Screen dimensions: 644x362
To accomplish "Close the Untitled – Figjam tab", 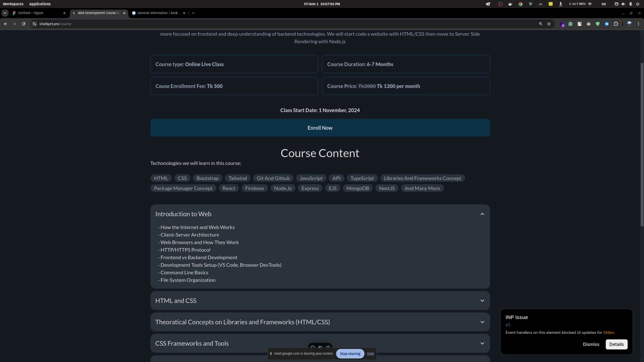I will [64, 13].
